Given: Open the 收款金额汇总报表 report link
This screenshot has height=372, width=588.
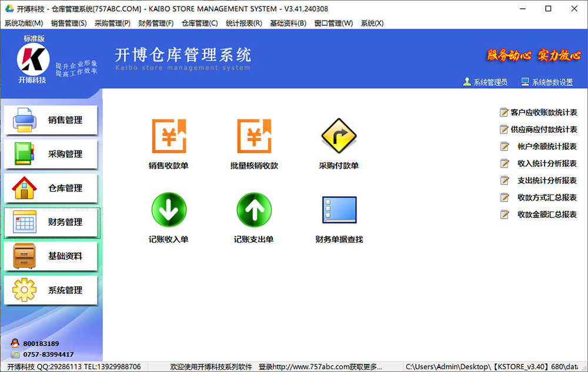Looking at the screenshot, I should (x=547, y=215).
